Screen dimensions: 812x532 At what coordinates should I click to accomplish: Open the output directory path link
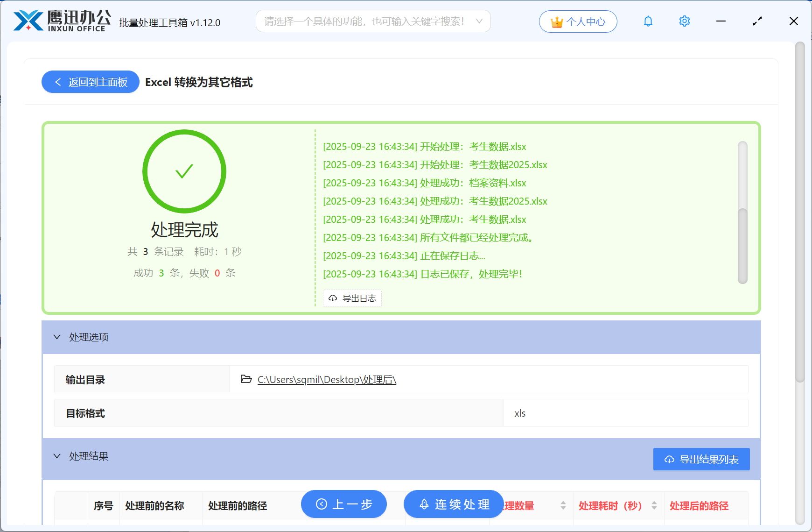pos(326,379)
